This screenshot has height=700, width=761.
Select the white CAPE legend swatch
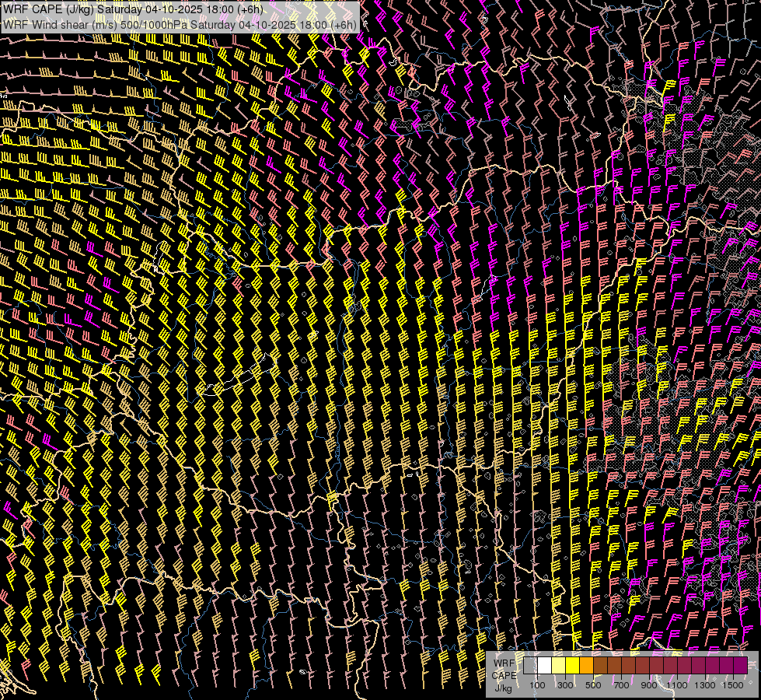545,665
